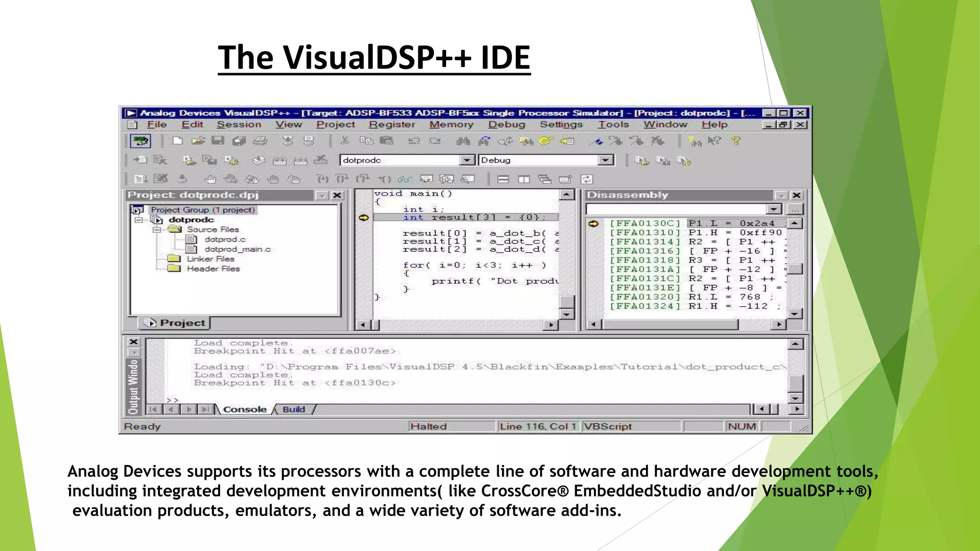Open the Debug menu
This screenshot has width=980, height=551.
click(507, 124)
